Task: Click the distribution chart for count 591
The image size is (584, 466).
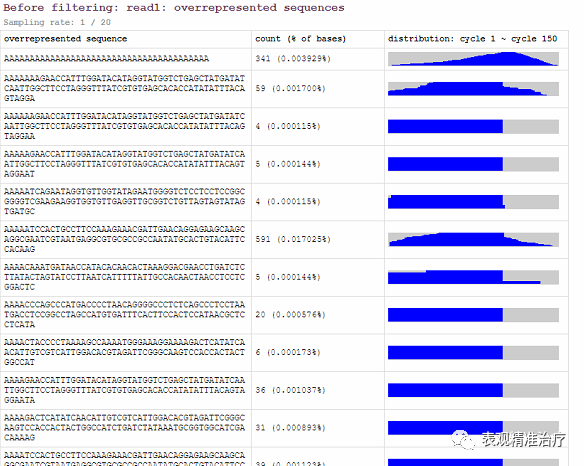Action: point(473,240)
